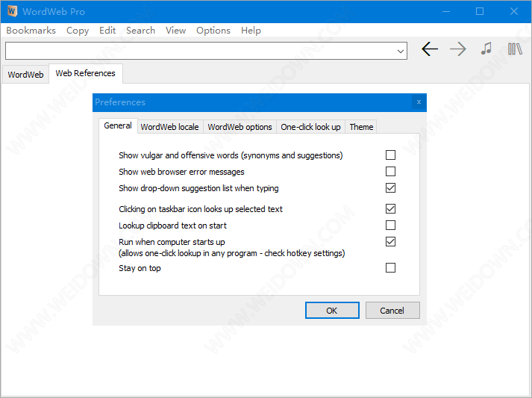This screenshot has width=532, height=398.
Task: Uncheck drop-down suggestion list when typing
Action: click(x=390, y=187)
